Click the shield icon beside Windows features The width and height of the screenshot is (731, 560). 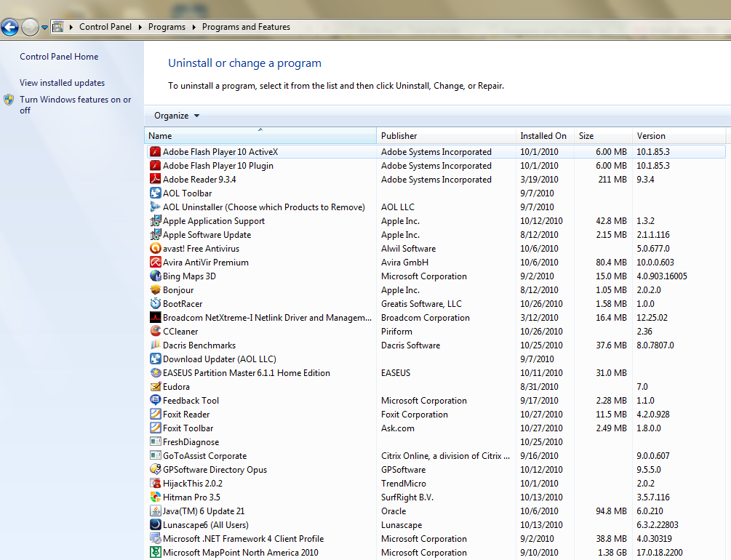(9, 100)
